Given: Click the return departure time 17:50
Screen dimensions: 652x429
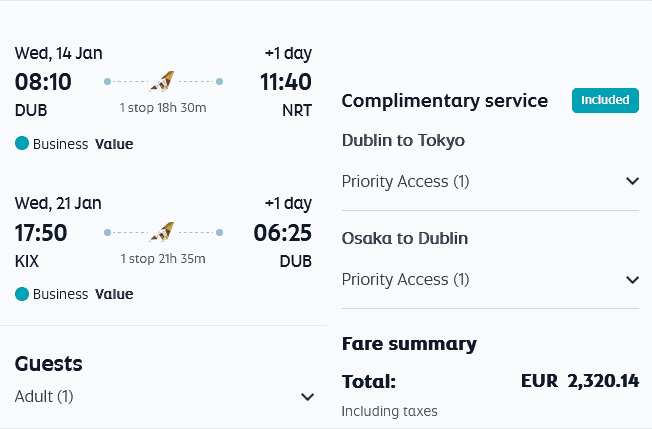Looking at the screenshot, I should [x=42, y=234].
